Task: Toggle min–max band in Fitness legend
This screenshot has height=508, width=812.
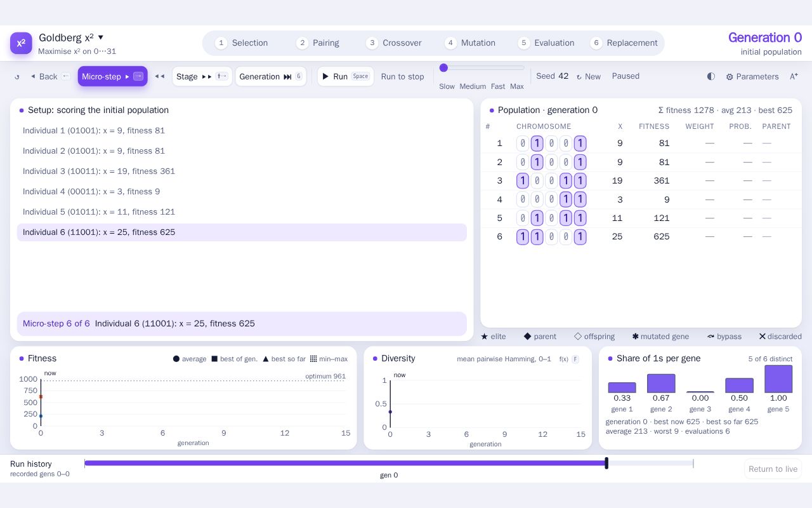Action: (x=329, y=359)
